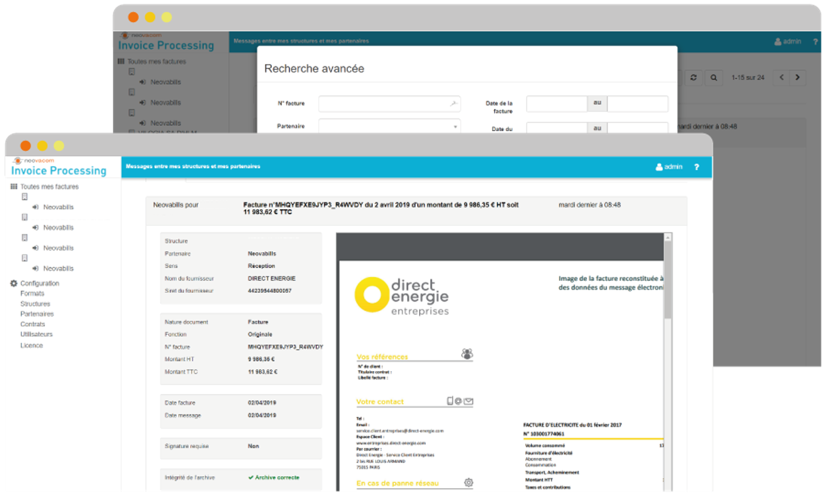Click the Configuration gear icon in the sidebar

coord(14,283)
